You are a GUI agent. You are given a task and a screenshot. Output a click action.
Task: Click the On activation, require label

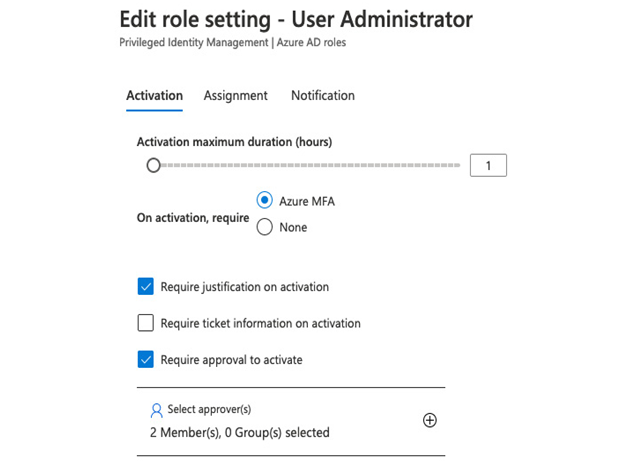click(x=193, y=218)
